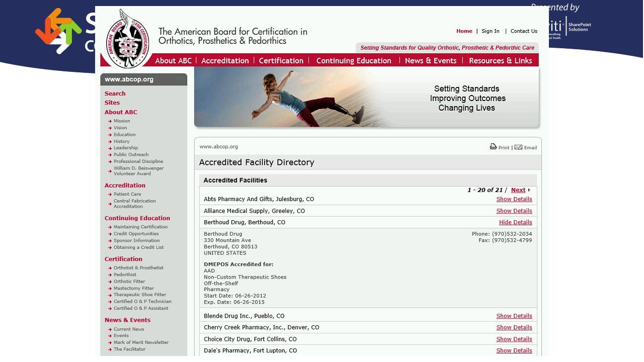
Task: Show details for Choice City Drug
Action: (514, 339)
